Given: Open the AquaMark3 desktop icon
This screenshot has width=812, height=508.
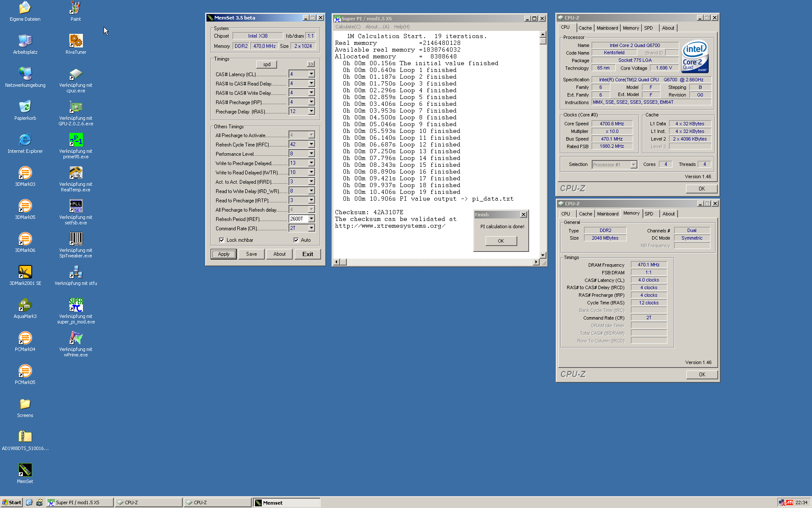Looking at the screenshot, I should point(25,305).
